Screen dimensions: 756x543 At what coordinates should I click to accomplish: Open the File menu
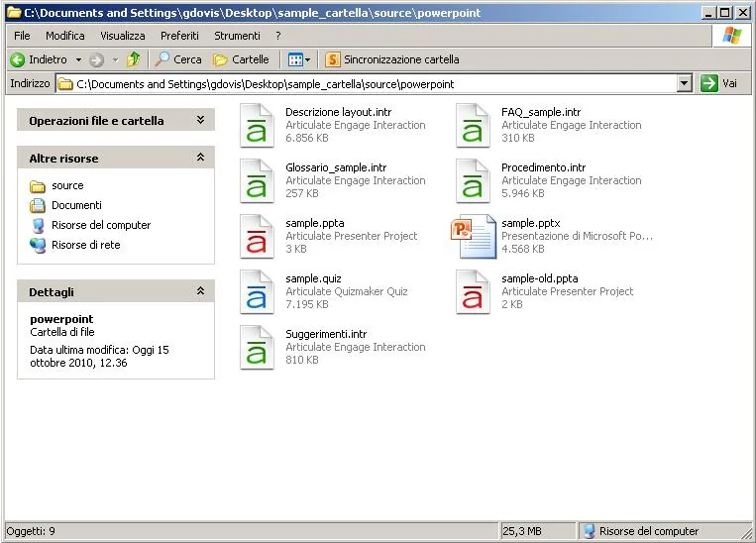pyautogui.click(x=22, y=36)
